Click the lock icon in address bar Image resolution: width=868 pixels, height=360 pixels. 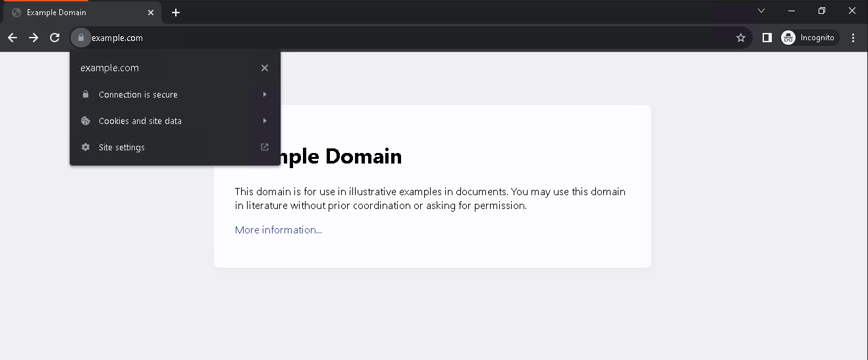(x=80, y=38)
